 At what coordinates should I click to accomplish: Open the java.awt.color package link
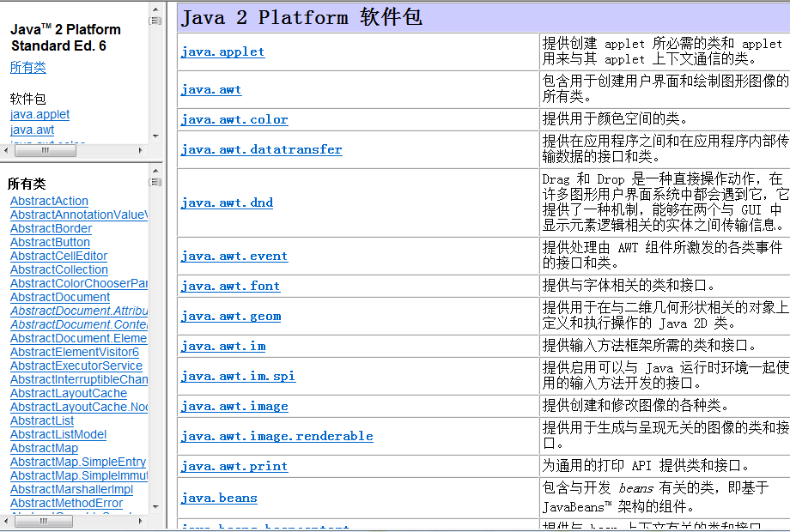click(x=234, y=120)
